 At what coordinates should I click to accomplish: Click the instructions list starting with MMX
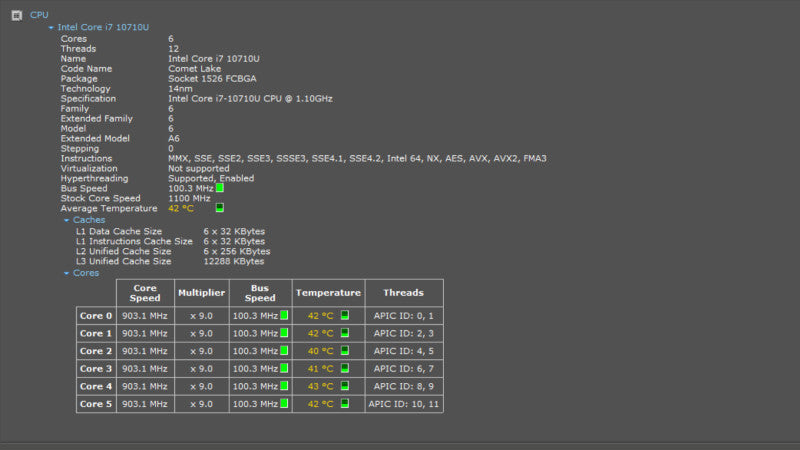click(357, 158)
